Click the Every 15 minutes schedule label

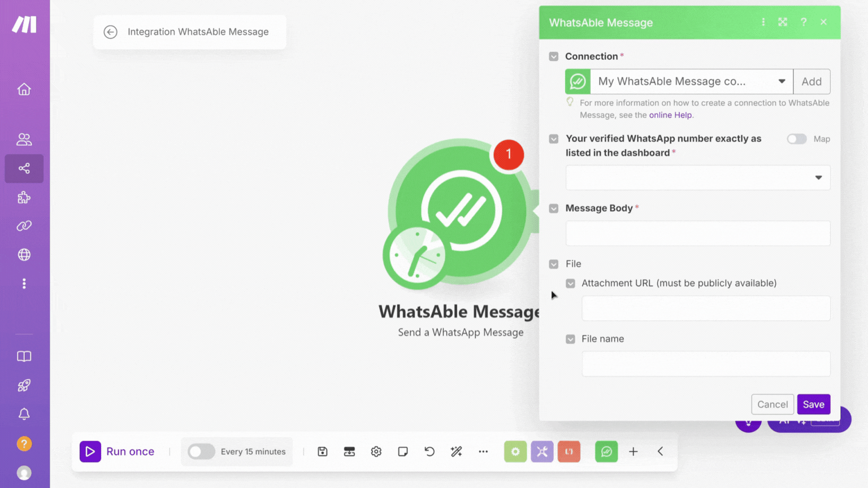(x=253, y=451)
